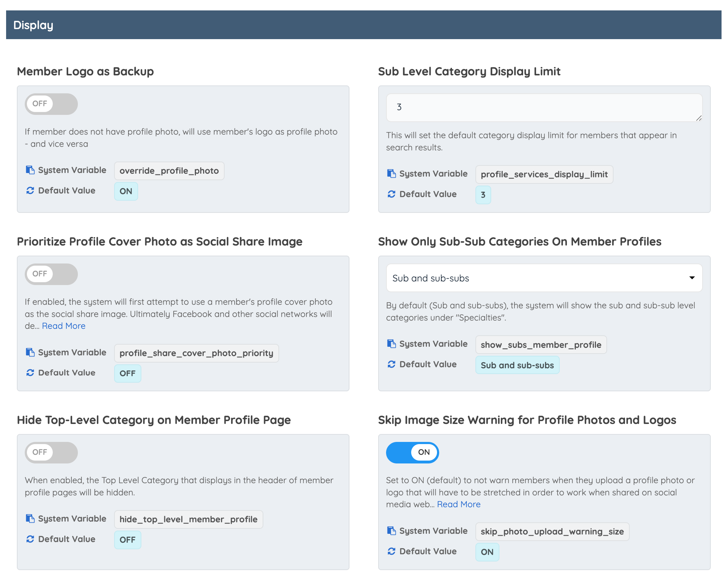The width and height of the screenshot is (728, 583).
Task: Click the resize handle of the display limit field
Action: [x=699, y=118]
